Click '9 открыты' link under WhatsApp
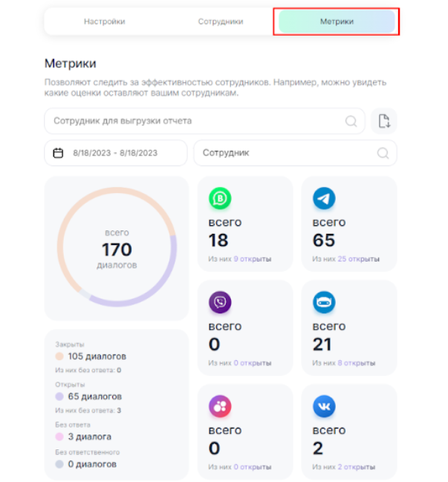 pyautogui.click(x=252, y=259)
